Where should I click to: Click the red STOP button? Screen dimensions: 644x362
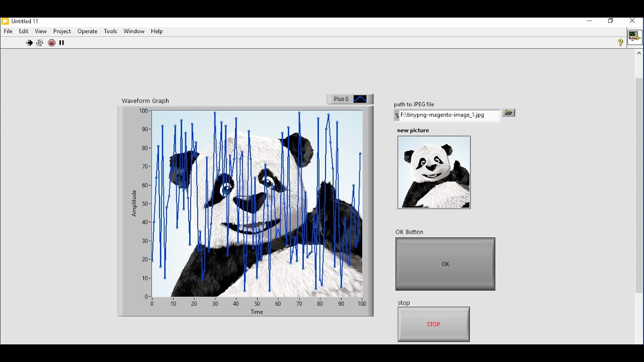point(434,324)
